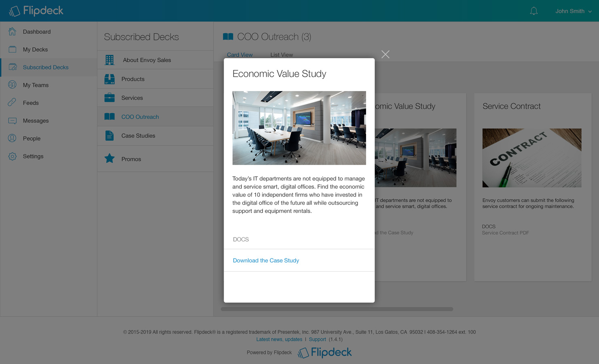Viewport: 599px width, 364px height.
Task: Click the Subscribed Decks panel heading
Action: tap(142, 37)
